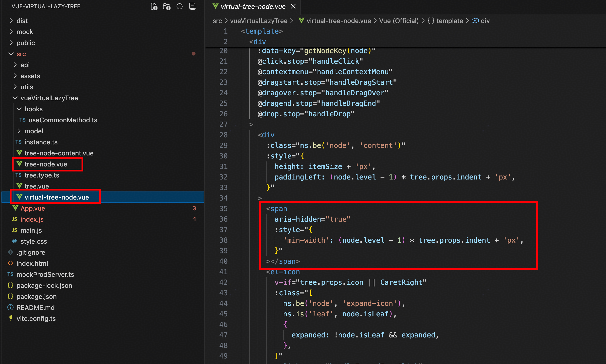
Task: Collapse the src folder
Action: [x=21, y=54]
